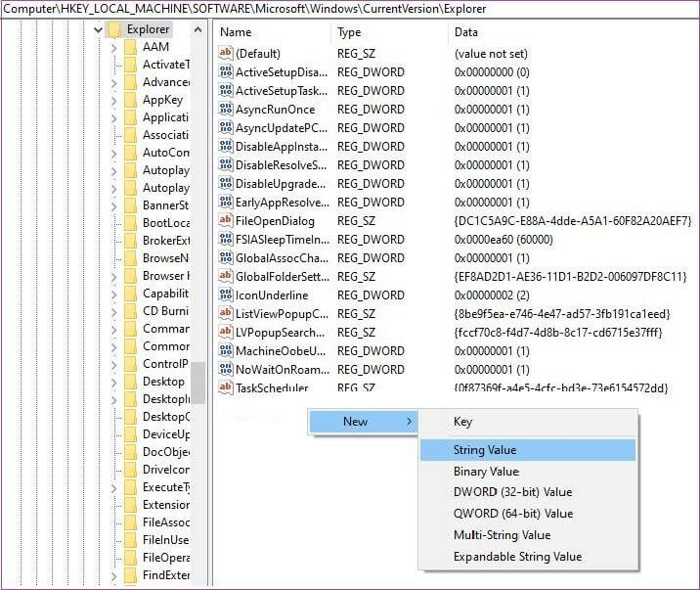Select Multi-String Value option

pos(528,535)
